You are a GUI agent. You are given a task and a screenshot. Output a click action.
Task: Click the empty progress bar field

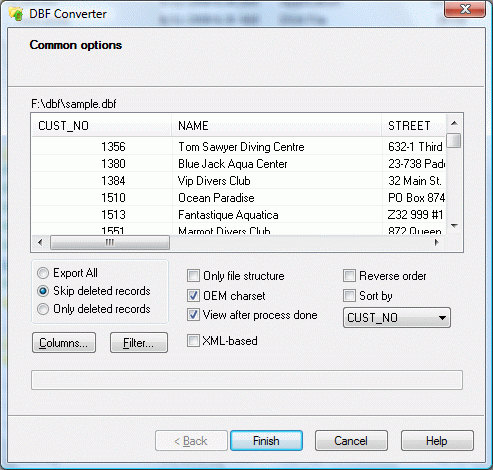click(247, 380)
